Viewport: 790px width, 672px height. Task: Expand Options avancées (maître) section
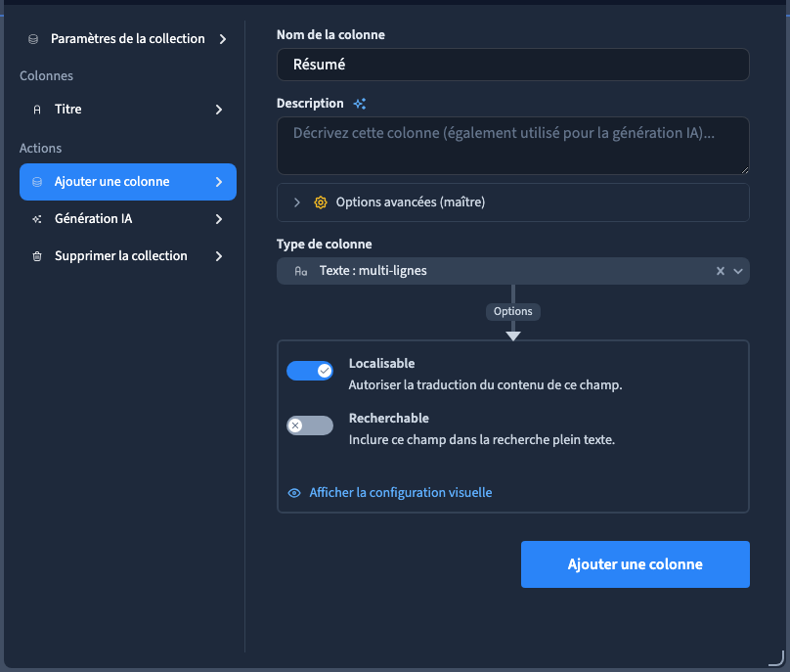click(x=513, y=202)
